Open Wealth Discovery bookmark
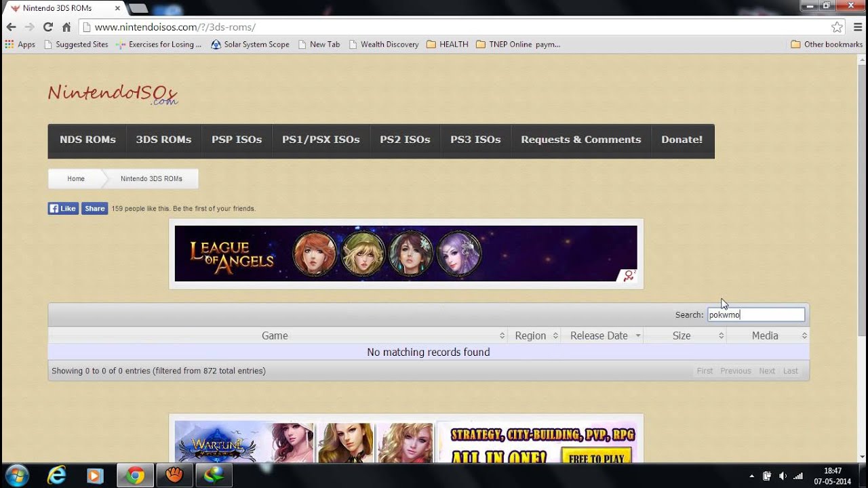 pyautogui.click(x=384, y=44)
